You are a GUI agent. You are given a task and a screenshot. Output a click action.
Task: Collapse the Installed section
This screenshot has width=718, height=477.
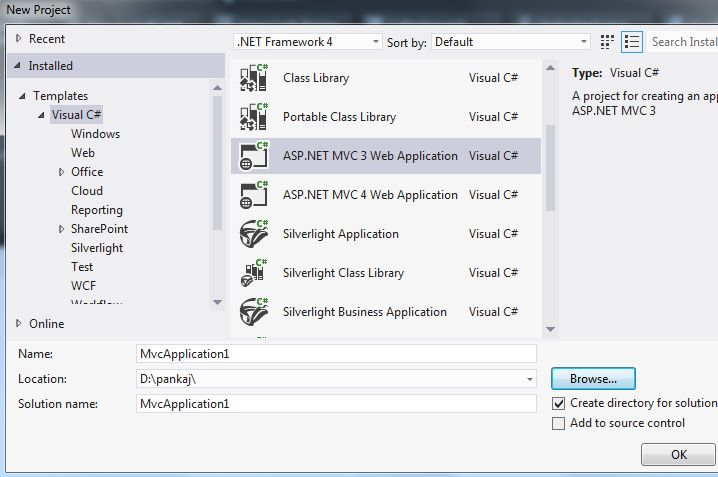tap(17, 65)
